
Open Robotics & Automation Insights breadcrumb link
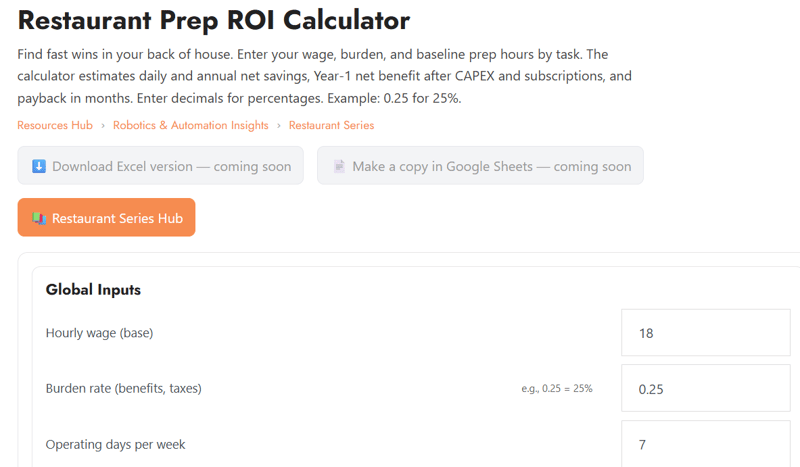[x=190, y=126]
